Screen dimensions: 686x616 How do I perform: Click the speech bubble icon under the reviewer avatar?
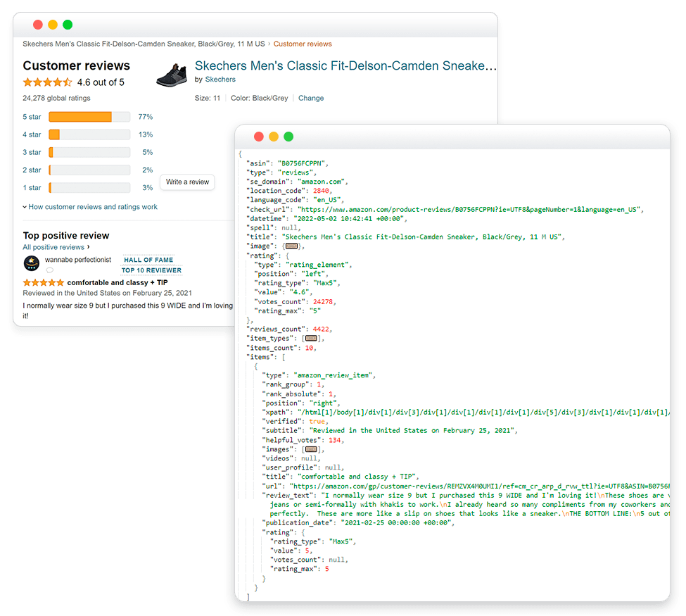tap(49, 270)
